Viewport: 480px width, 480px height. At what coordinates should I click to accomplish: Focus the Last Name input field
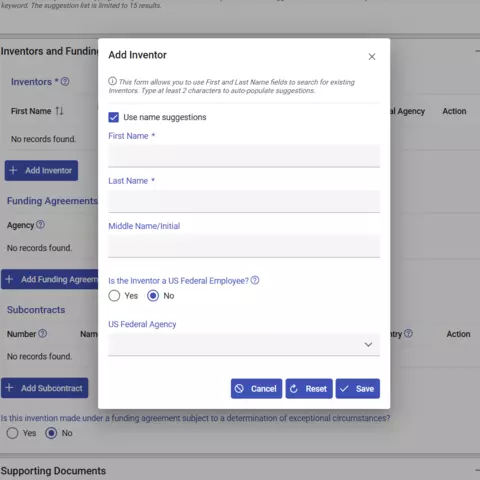click(x=244, y=201)
